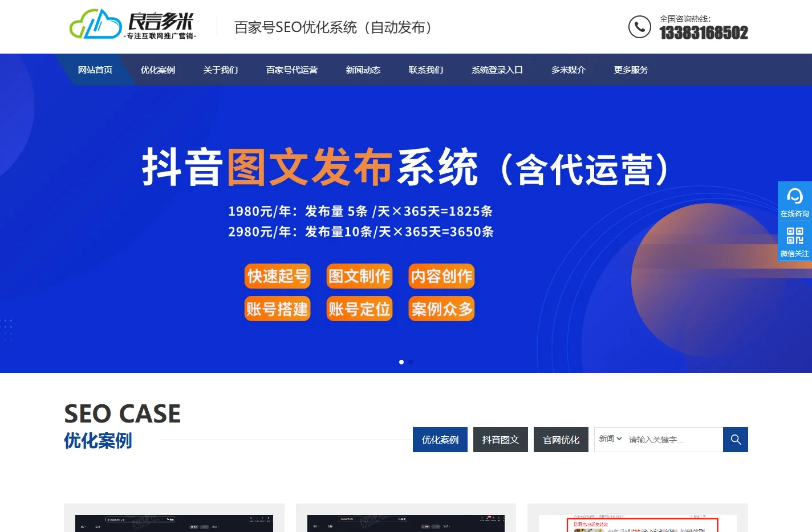Click the phone hotline icon
Image resolution: width=812 pixels, height=532 pixels.
coord(639,27)
